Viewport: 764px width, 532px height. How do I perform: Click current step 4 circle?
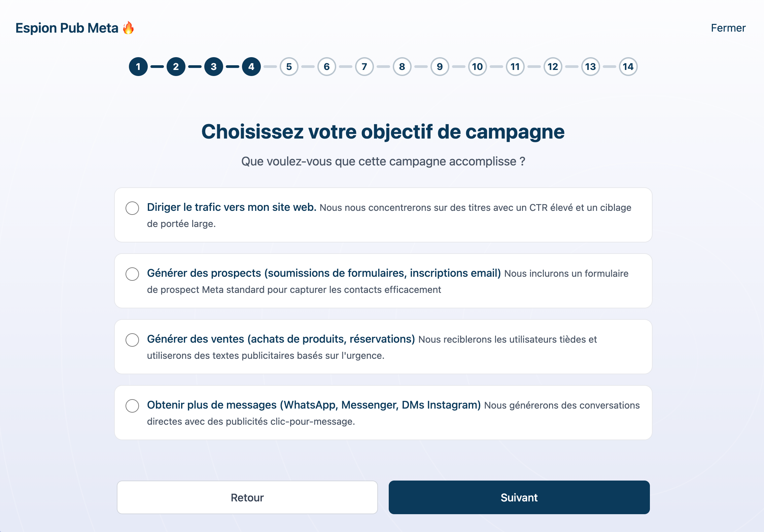[x=251, y=67]
